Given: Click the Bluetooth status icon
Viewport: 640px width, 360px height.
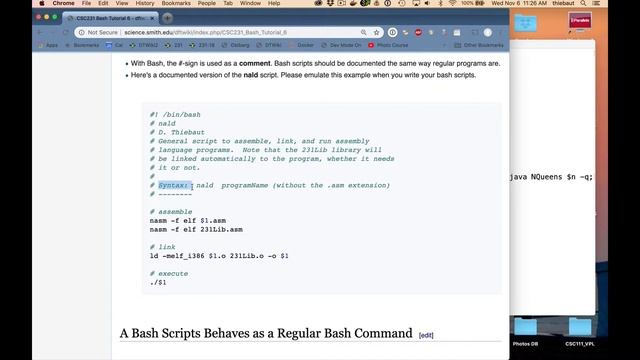Looking at the screenshot, I should (x=440, y=3).
